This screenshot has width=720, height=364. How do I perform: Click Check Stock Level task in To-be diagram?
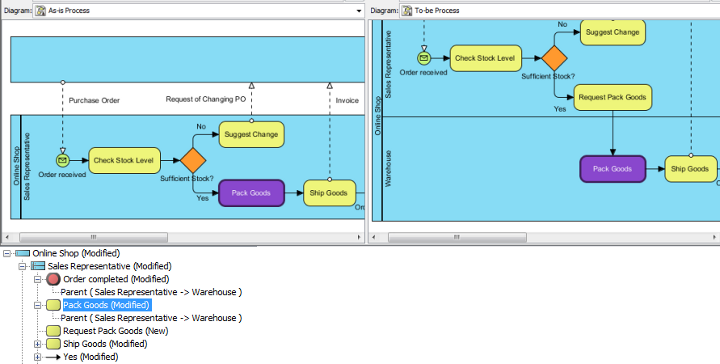click(x=485, y=58)
